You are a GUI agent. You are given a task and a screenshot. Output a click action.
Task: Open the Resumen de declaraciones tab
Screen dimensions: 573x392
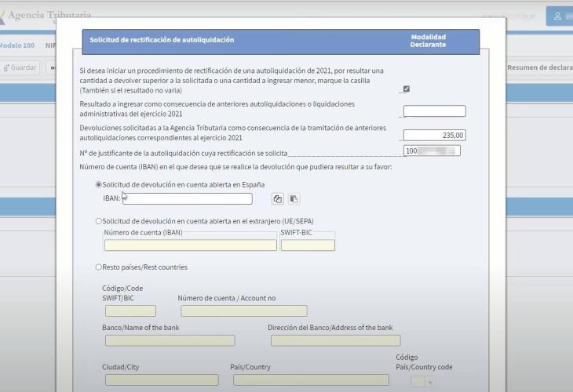(540, 67)
